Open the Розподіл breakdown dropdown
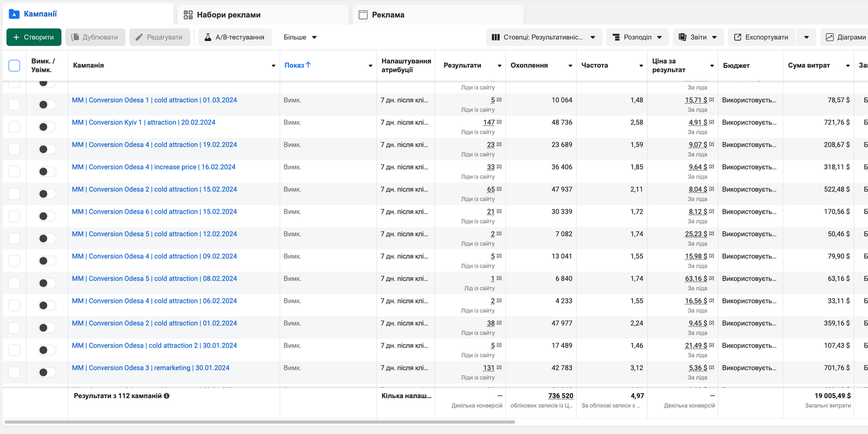This screenshot has height=434, width=868. (637, 37)
